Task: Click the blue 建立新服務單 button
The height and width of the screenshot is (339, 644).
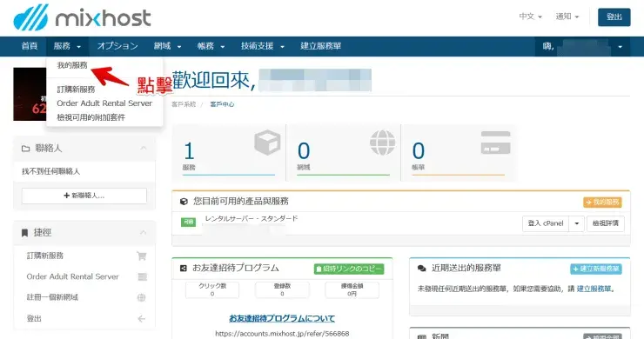Action: (596, 269)
